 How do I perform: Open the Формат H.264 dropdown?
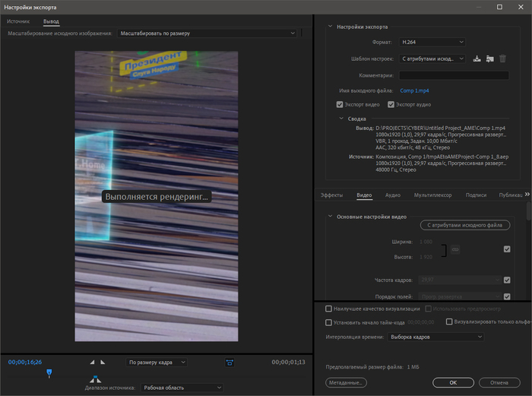coord(430,42)
